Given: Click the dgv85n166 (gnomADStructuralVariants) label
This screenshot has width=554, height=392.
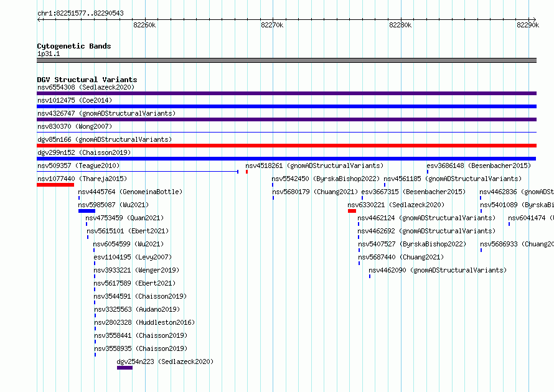Looking at the screenshot, I should tap(105, 139).
